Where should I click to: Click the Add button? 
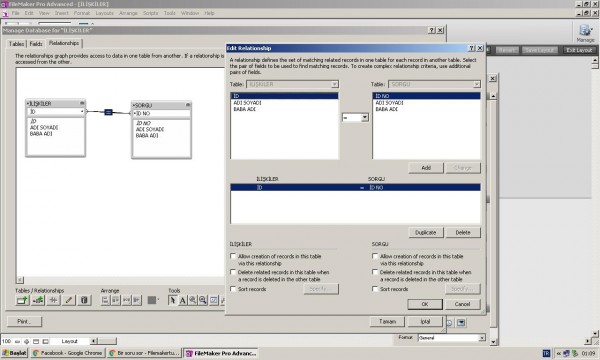click(426, 168)
